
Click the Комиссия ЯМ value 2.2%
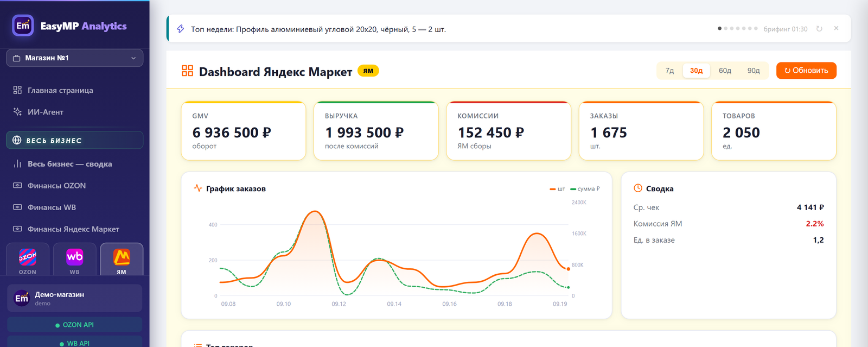[x=815, y=224]
